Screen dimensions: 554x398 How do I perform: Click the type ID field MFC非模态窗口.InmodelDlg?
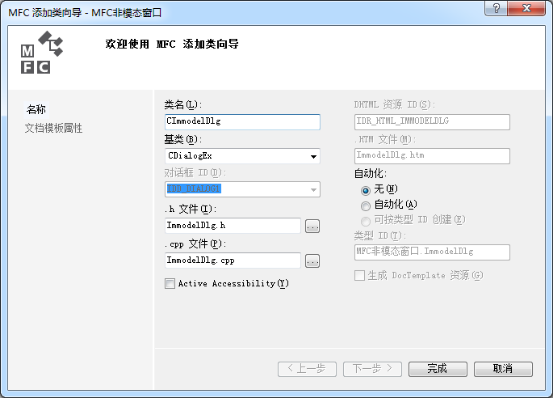click(432, 252)
